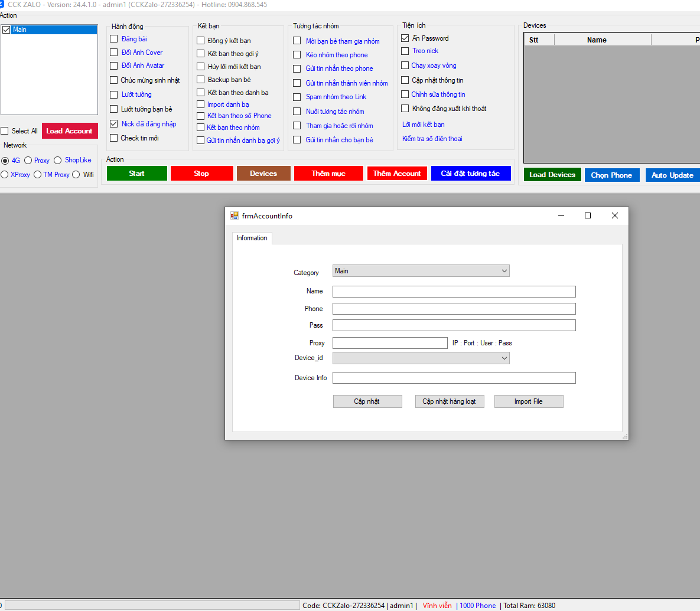The width and height of the screenshot is (700, 611).
Task: Click the Pass input box
Action: pyautogui.click(x=454, y=325)
